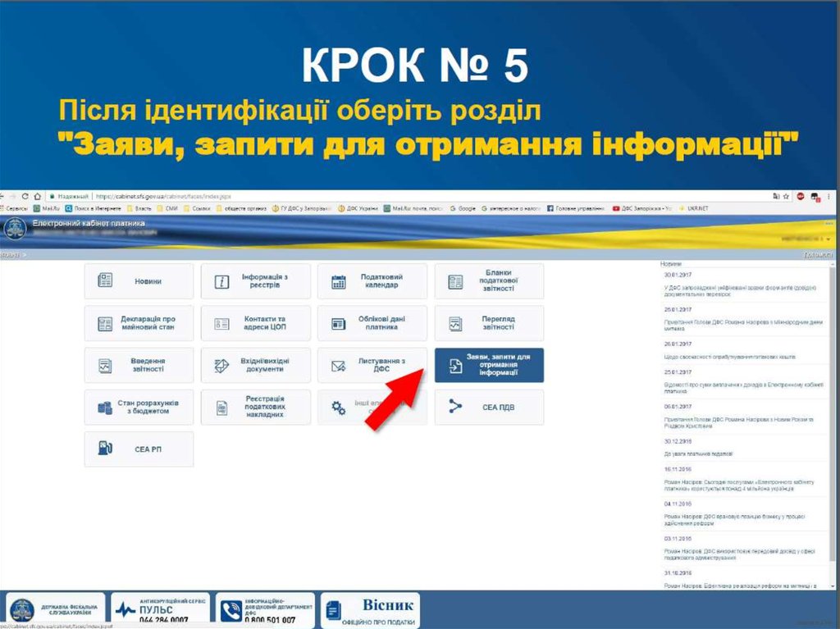Click the gear icon of Інші електронні сервіси
This screenshot has width=840, height=629.
pyautogui.click(x=339, y=408)
